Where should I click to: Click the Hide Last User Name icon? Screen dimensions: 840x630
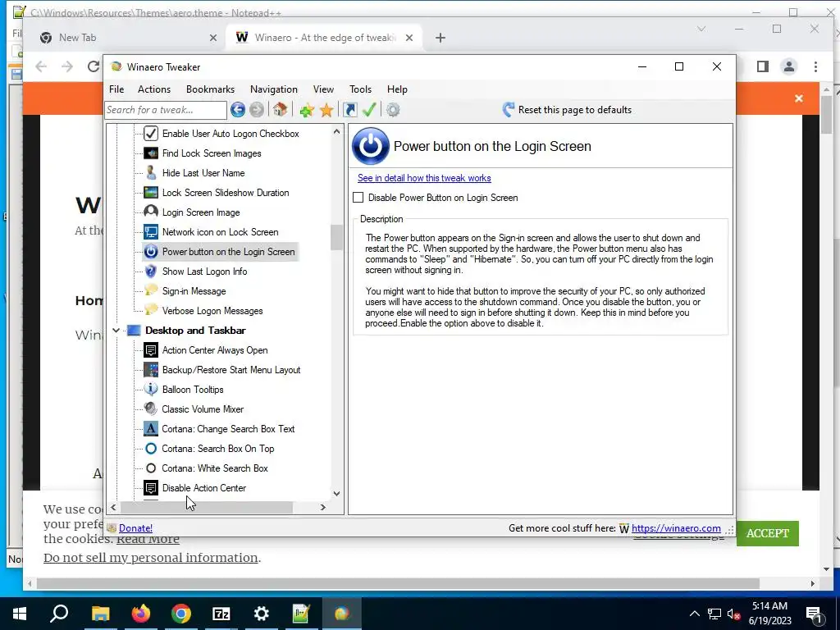pyautogui.click(x=151, y=172)
